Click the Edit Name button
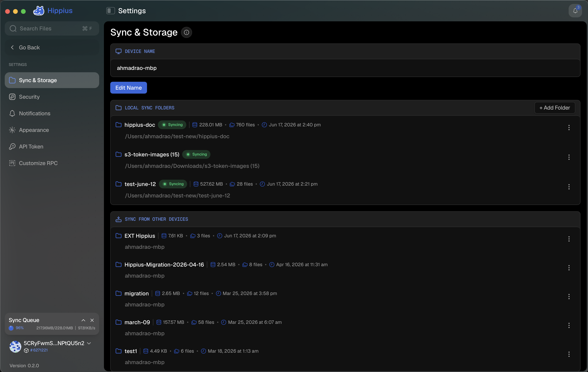 128,88
